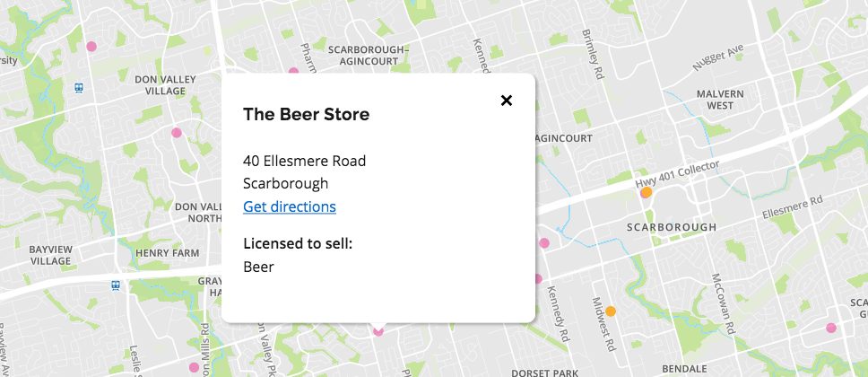Click the SCARBOROUGH district map label

click(672, 227)
